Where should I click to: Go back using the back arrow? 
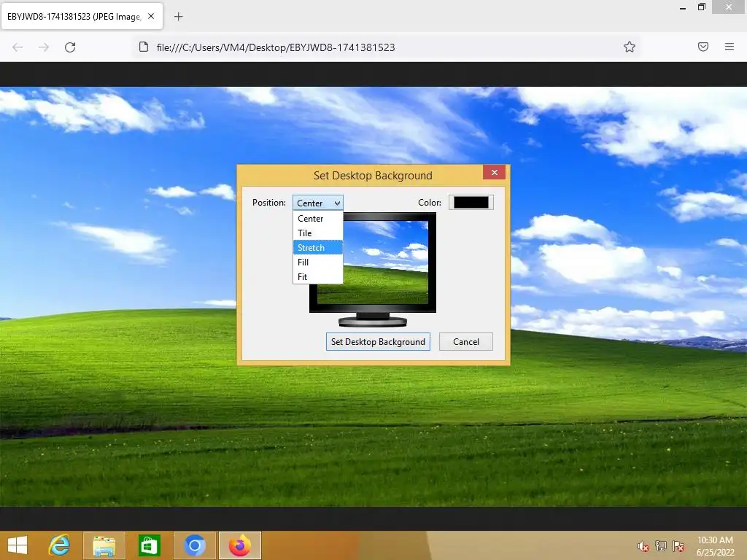point(18,47)
